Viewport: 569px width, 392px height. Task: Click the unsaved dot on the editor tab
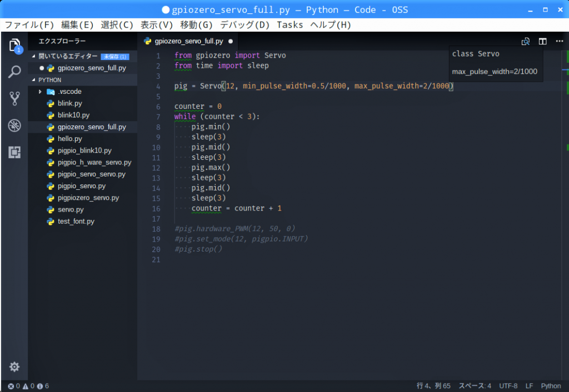pyautogui.click(x=231, y=41)
